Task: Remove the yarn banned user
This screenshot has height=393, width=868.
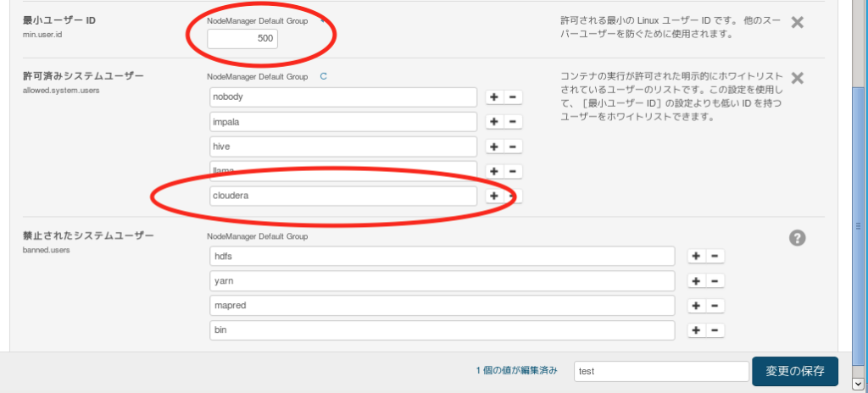Action: (715, 281)
